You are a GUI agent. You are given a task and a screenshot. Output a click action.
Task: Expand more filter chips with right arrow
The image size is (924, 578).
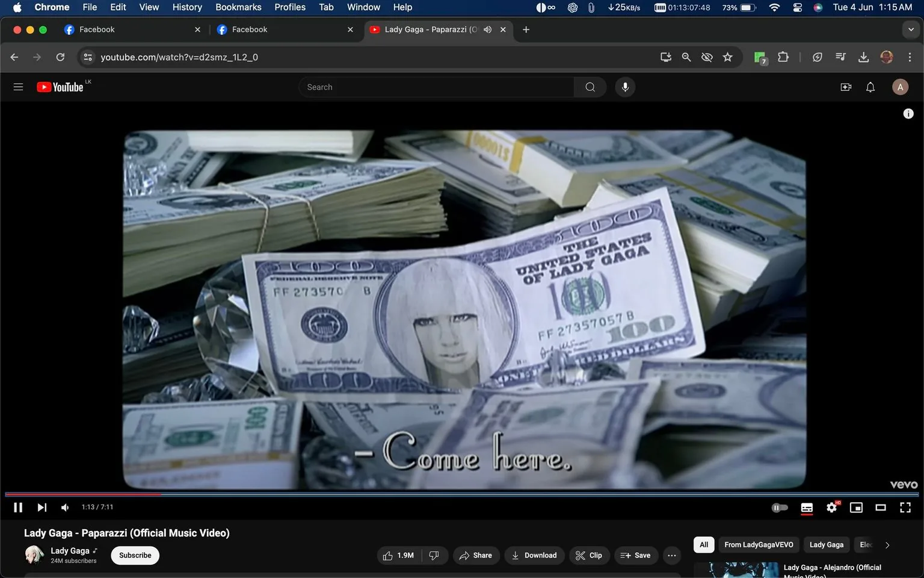pyautogui.click(x=887, y=544)
